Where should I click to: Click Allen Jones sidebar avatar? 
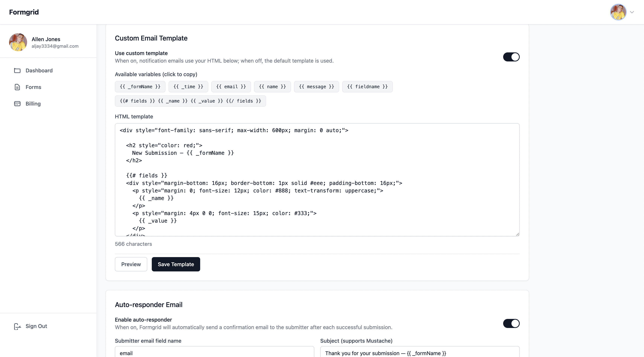(x=18, y=42)
